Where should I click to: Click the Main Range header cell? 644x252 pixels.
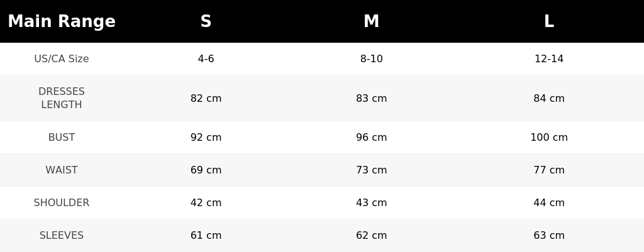point(62,21)
